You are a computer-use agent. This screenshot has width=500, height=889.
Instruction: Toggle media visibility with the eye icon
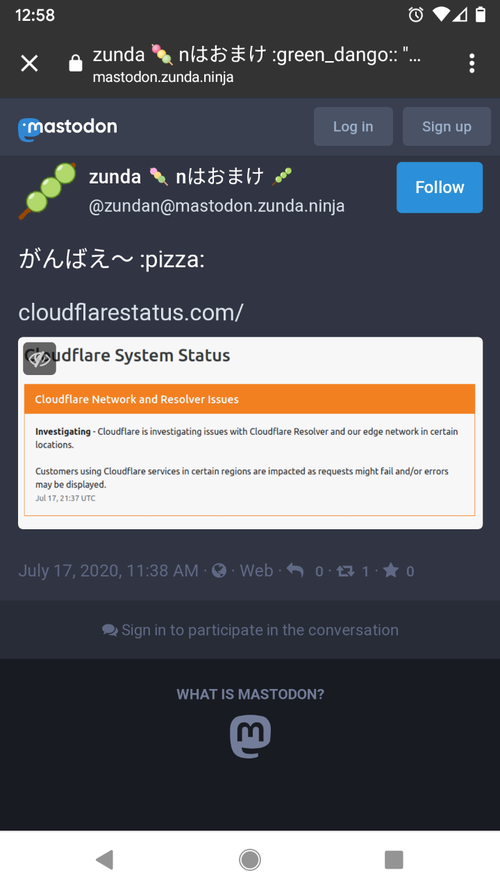[40, 358]
